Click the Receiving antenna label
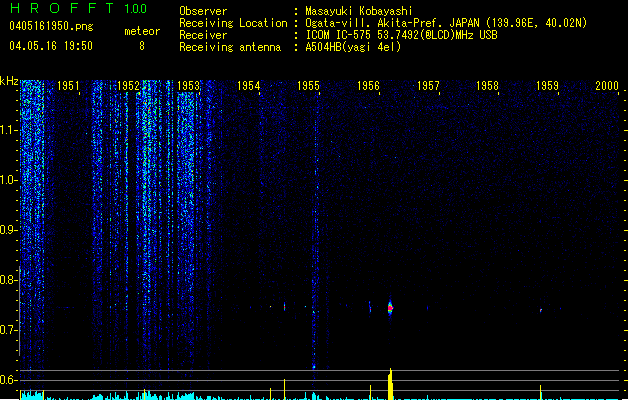This screenshot has height=400, width=629. point(230,47)
